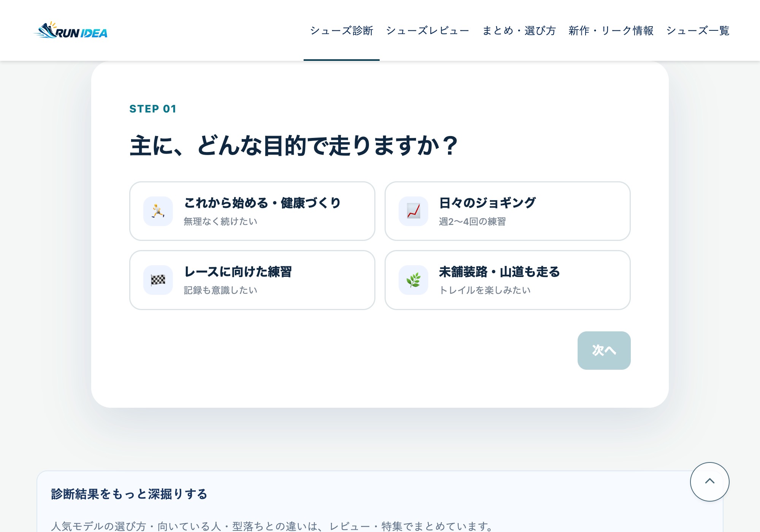The height and width of the screenshot is (532, 760).
Task: Open the まとめ・選び方 nav item
Action: 519,30
